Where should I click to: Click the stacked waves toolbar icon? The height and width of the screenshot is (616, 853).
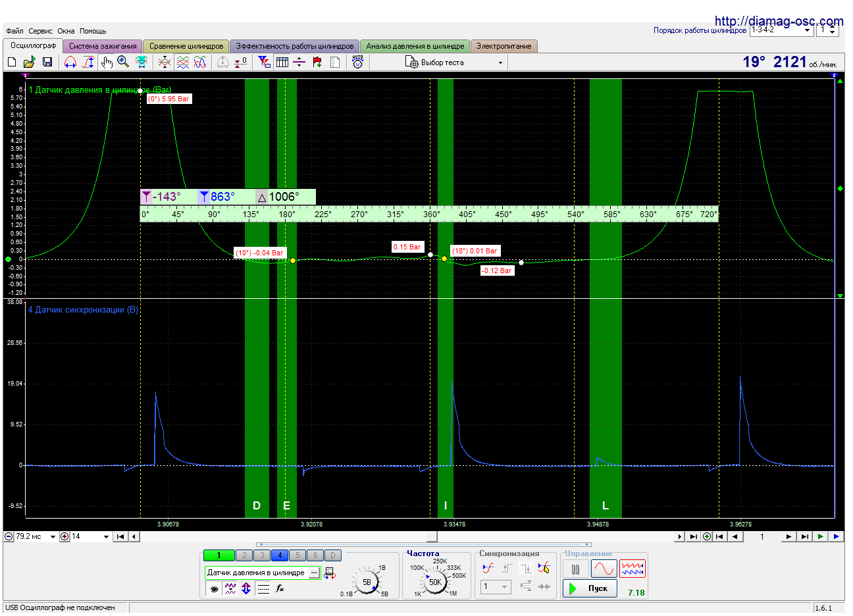click(183, 62)
